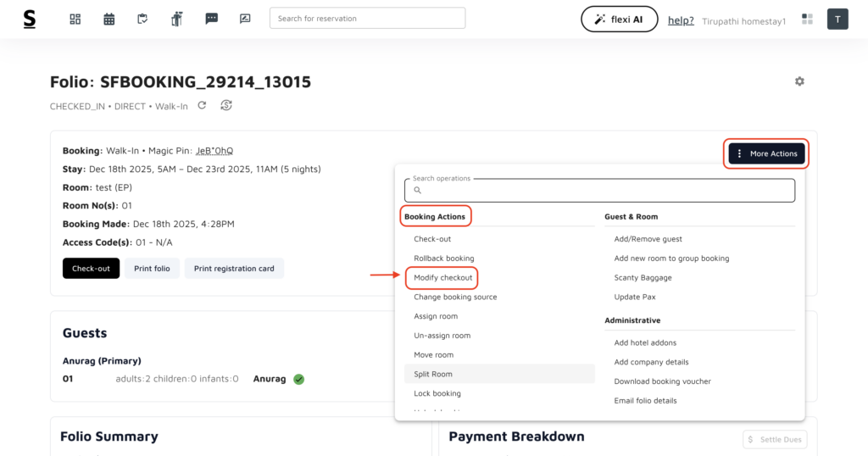Image resolution: width=868 pixels, height=456 pixels.
Task: Open the chat messages icon in top navigation
Action: point(211,19)
